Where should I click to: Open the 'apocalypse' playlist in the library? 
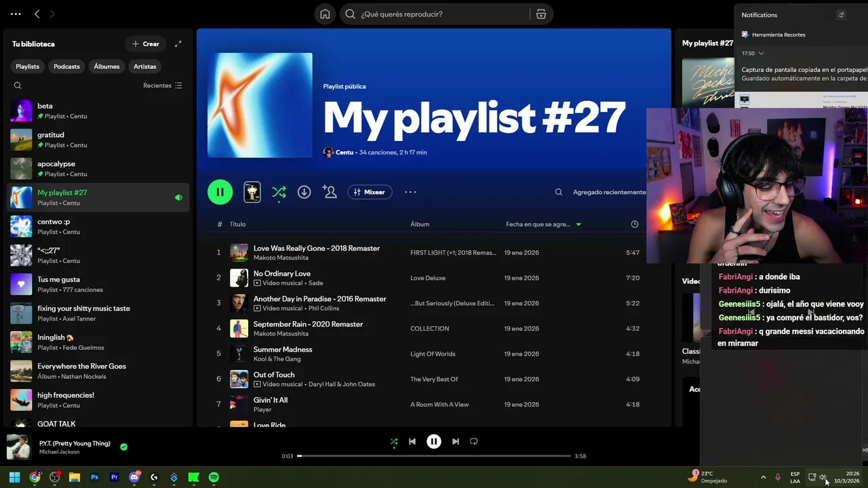tap(98, 169)
